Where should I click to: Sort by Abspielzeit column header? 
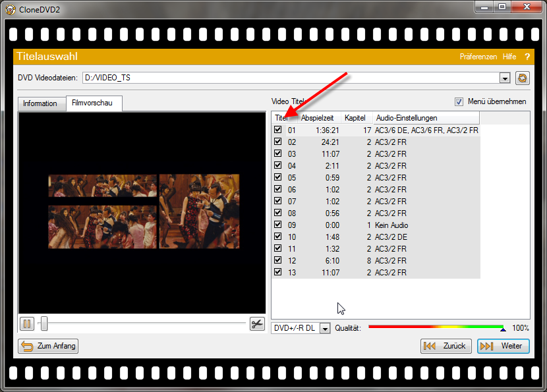(319, 118)
